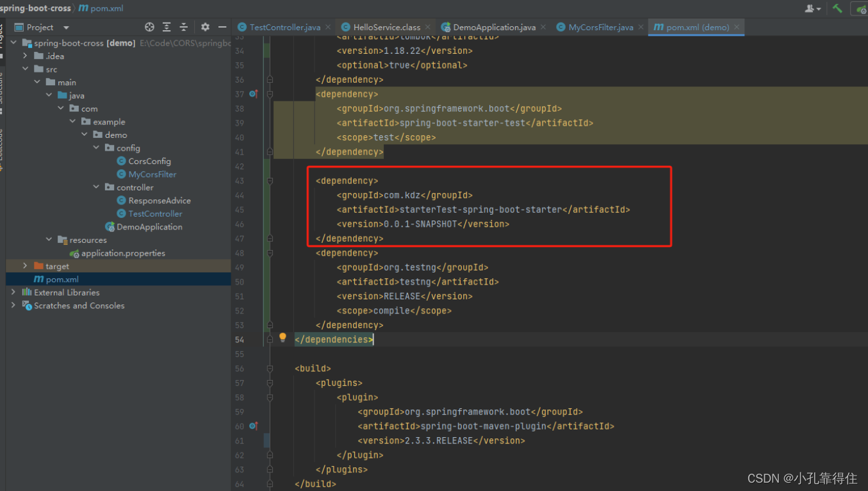This screenshot has width=868, height=491.
Task: Click the spring-boot-maven-plugin artifactId text
Action: click(483, 426)
